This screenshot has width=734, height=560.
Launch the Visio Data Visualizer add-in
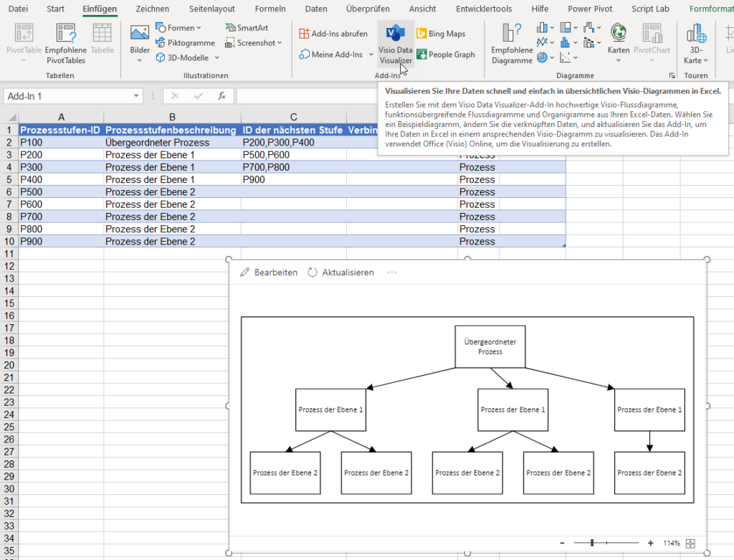tap(395, 43)
